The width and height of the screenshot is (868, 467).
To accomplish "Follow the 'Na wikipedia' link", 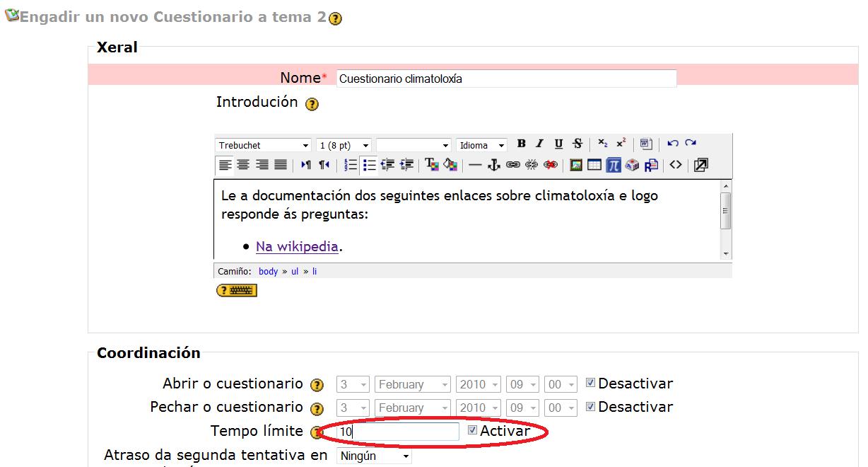I will point(297,247).
